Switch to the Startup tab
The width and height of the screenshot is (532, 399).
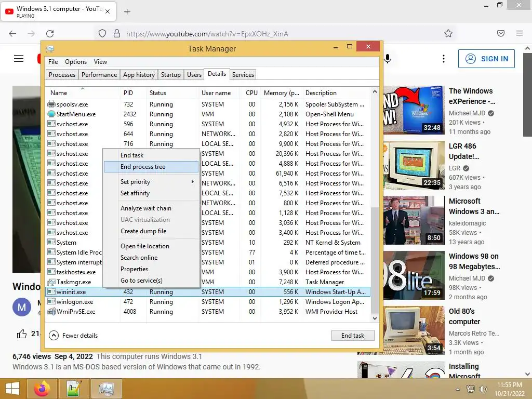170,75
